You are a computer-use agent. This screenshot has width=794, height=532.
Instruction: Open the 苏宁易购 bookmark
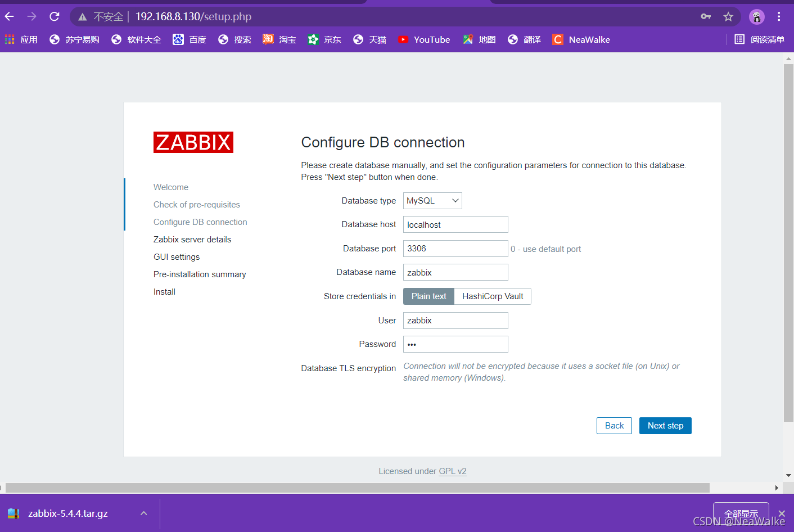74,39
